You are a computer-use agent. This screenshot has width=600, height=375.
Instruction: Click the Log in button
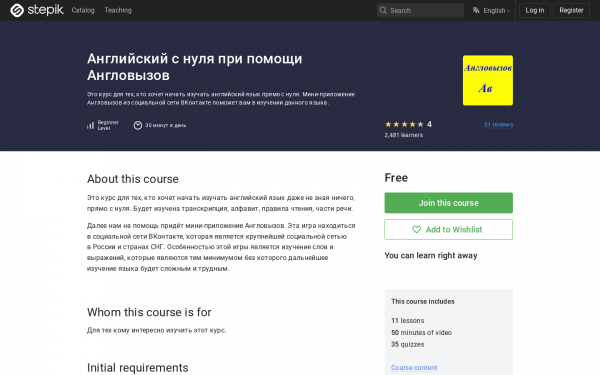tap(534, 10)
